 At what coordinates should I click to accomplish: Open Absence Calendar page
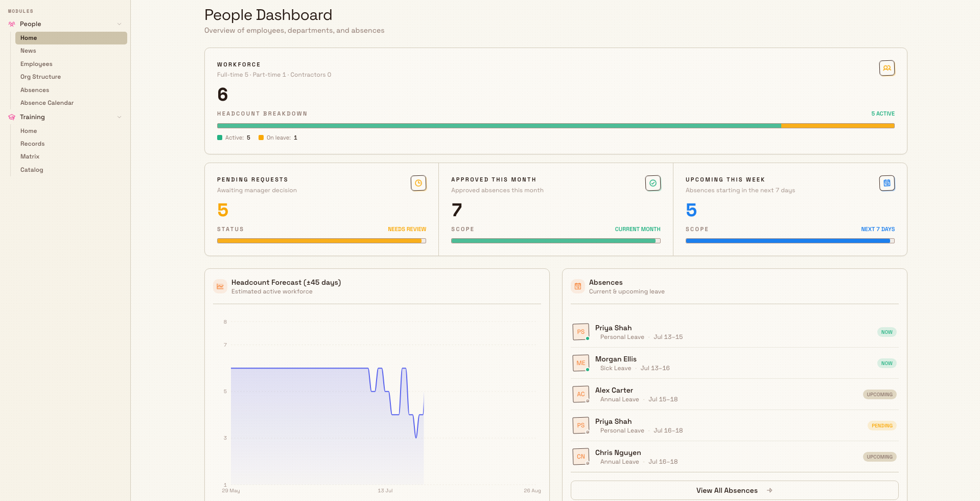[71, 103]
